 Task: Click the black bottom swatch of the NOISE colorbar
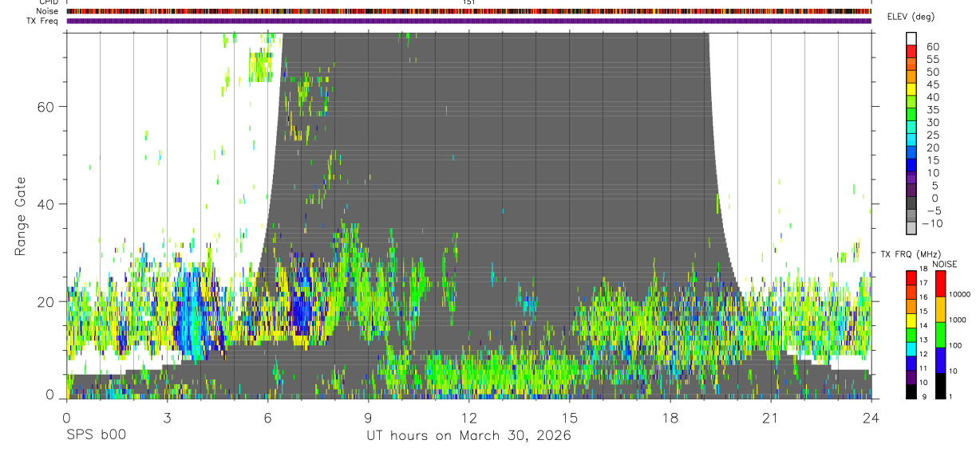pos(940,386)
